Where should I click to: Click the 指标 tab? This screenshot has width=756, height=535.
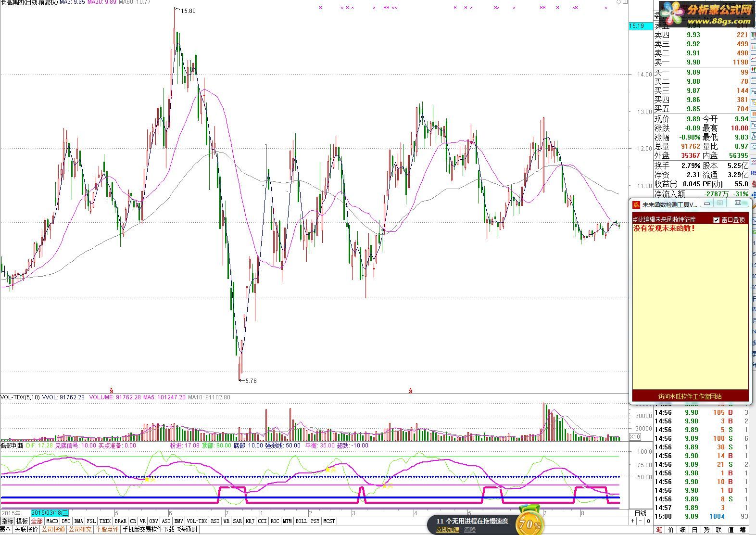pyautogui.click(x=8, y=521)
